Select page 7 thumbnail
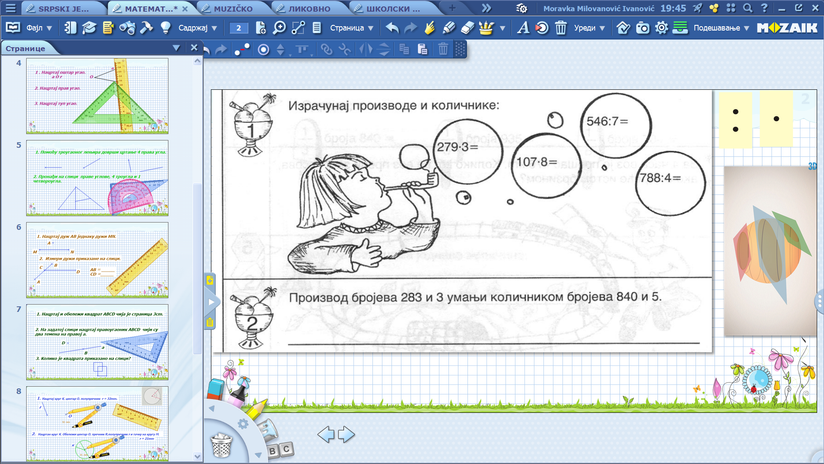The height and width of the screenshot is (464, 824). [x=97, y=342]
